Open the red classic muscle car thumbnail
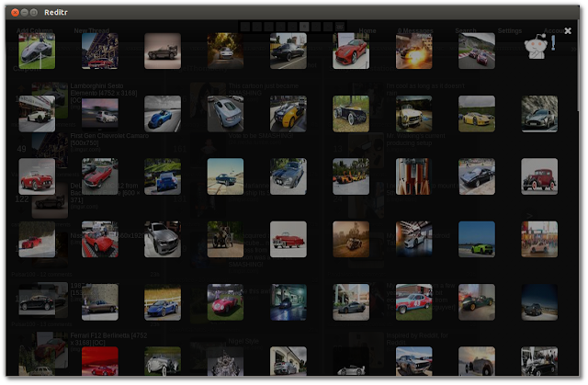This screenshot has height=385, width=588. tap(100, 176)
